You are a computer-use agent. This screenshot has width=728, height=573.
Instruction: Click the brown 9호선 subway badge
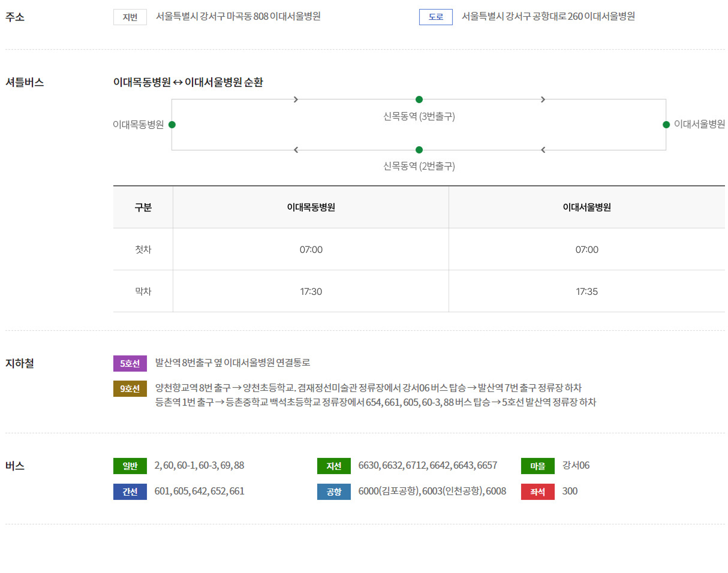tap(130, 388)
